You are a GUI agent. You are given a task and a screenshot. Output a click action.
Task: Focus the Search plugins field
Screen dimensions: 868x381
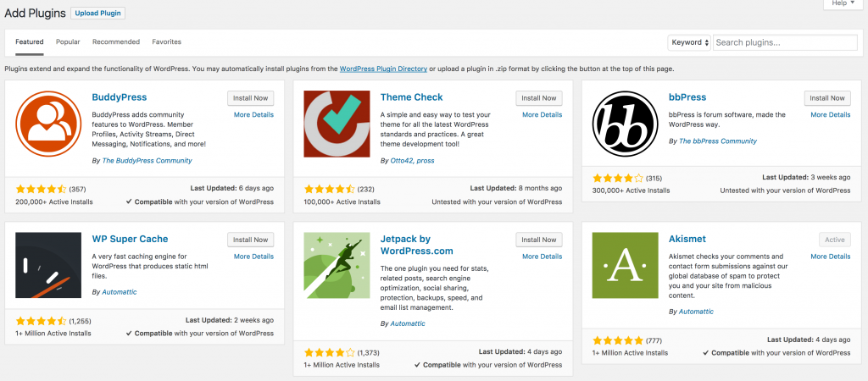click(785, 42)
